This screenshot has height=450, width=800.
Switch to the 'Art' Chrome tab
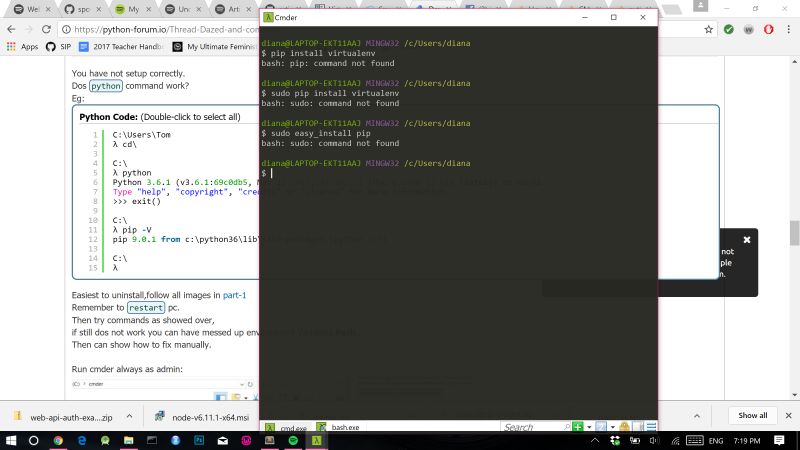[233, 9]
